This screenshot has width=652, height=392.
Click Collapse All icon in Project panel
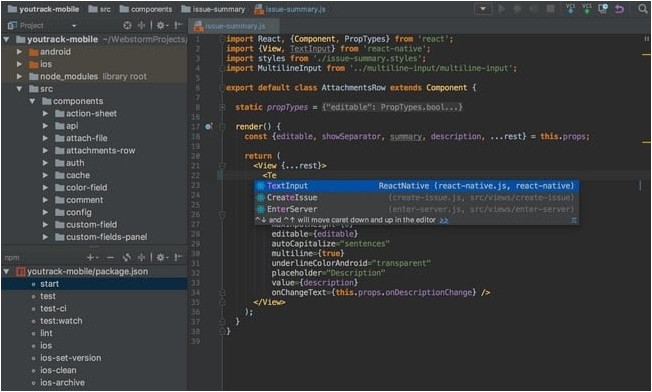click(141, 26)
